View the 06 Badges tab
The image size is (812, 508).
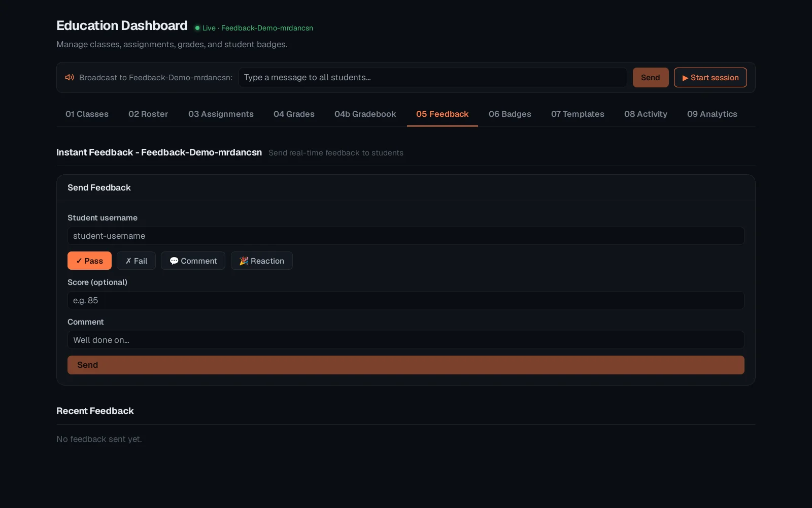tap(510, 114)
